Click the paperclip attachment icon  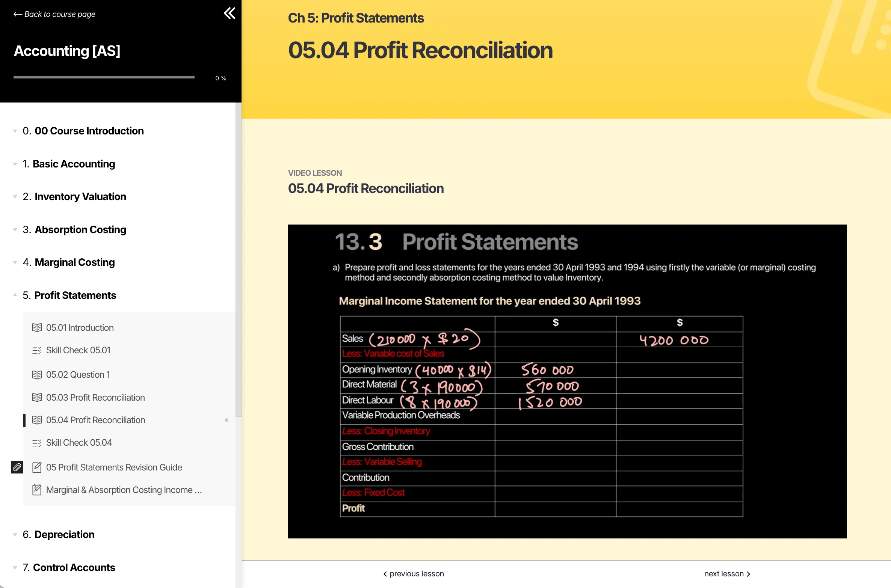pos(17,467)
